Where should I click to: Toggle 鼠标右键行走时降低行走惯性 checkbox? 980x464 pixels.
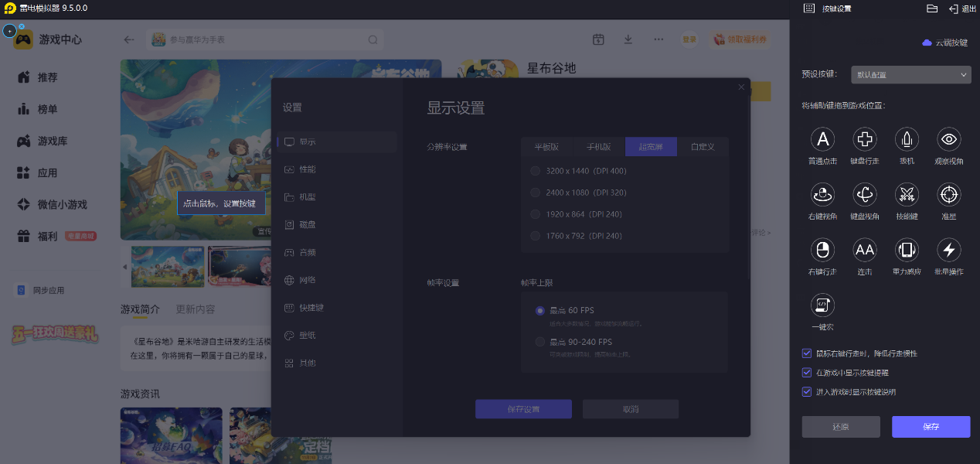[x=807, y=353]
